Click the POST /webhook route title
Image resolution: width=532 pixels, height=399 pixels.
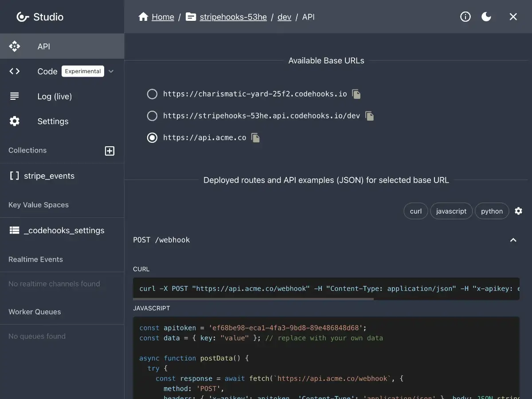point(161,240)
